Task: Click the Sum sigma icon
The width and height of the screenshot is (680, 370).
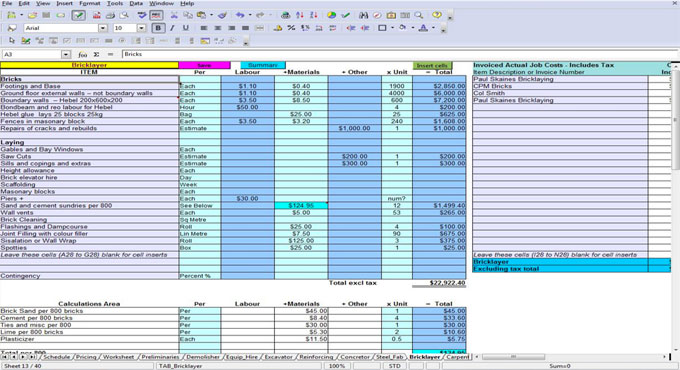Action: [x=96, y=55]
